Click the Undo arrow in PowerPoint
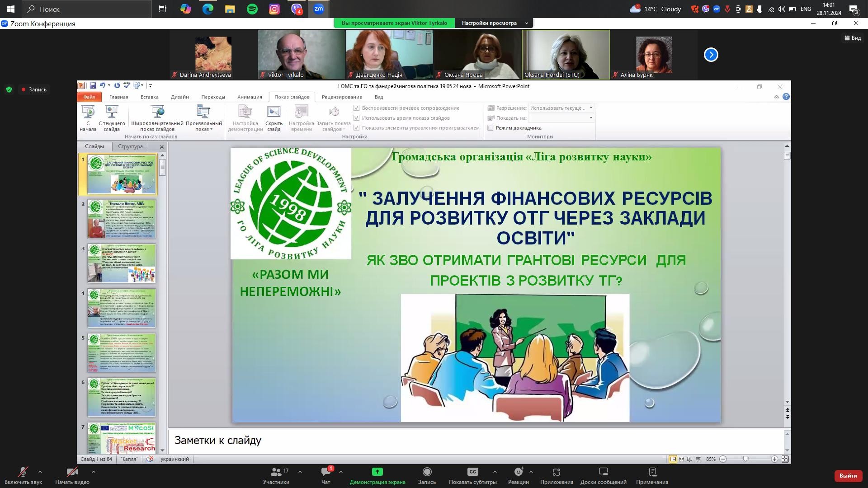Screen dimensions: 868x488 click(103, 85)
